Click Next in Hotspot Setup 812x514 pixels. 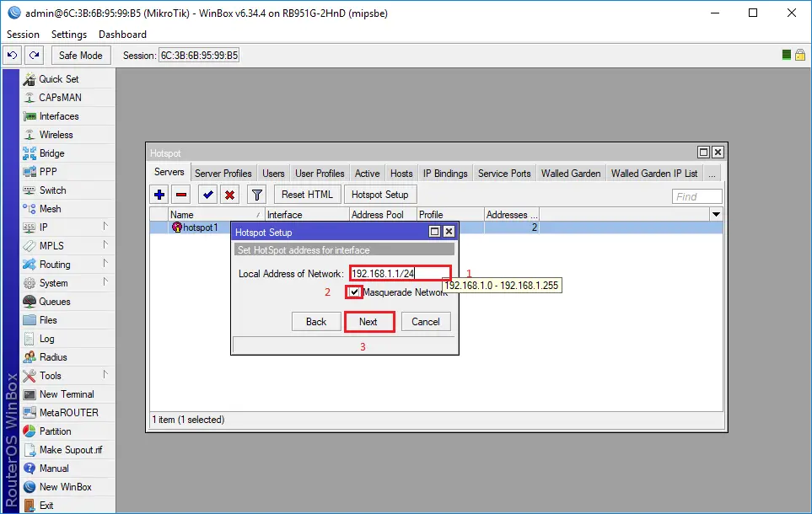(368, 322)
